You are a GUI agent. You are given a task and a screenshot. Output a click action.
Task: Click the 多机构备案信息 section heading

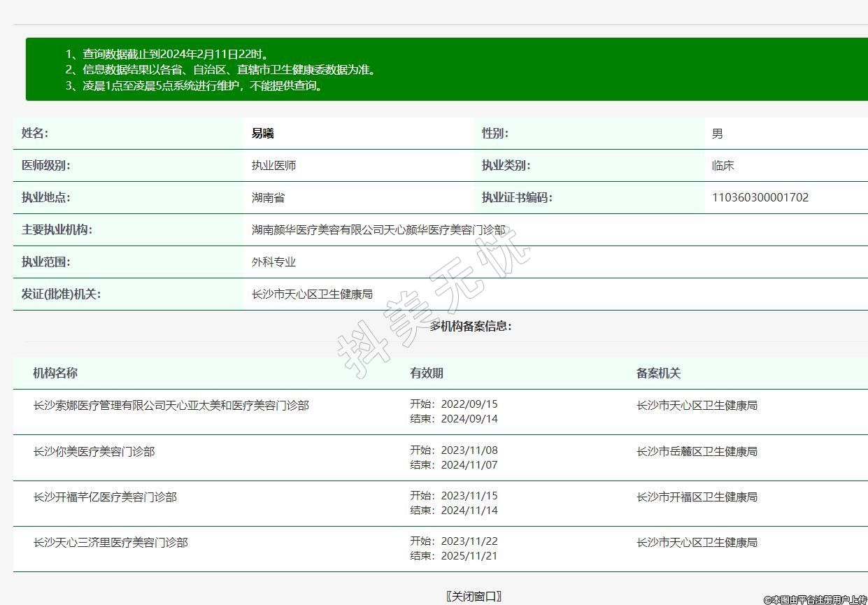[x=470, y=326]
